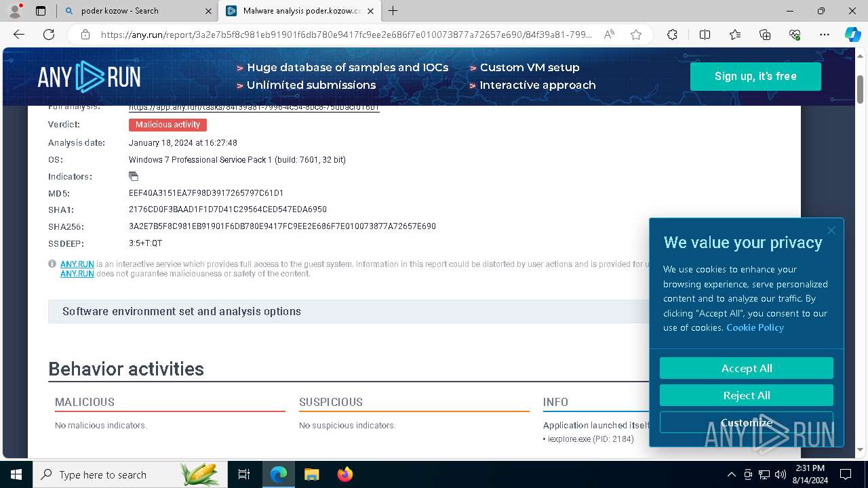The width and height of the screenshot is (868, 488).
Task: Click the MALICIOUS column heading
Action: click(85, 402)
